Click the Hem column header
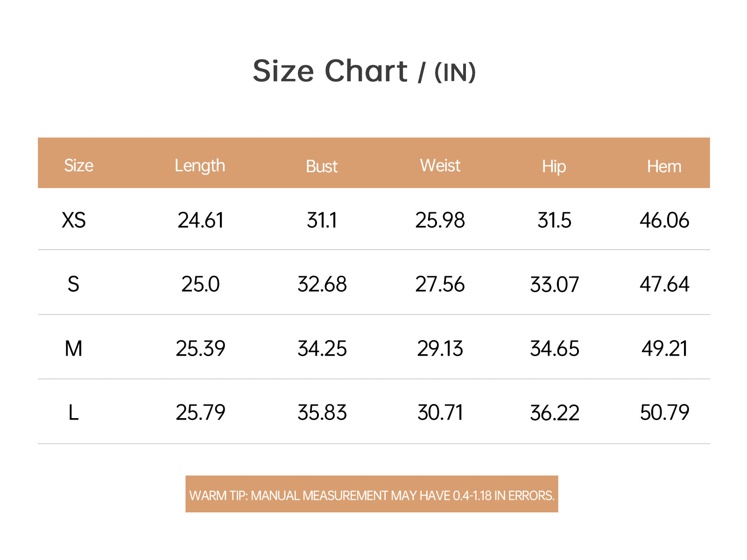Image resolution: width=747 pixels, height=560 pixels. coord(664,167)
